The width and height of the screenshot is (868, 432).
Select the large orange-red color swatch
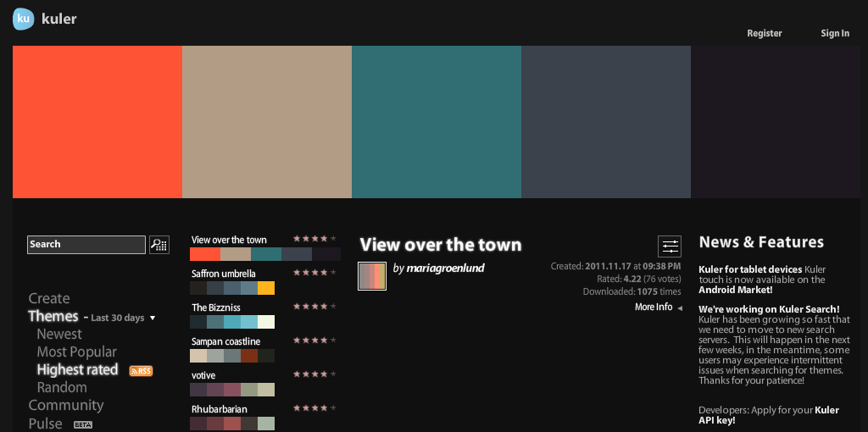pyautogui.click(x=97, y=122)
